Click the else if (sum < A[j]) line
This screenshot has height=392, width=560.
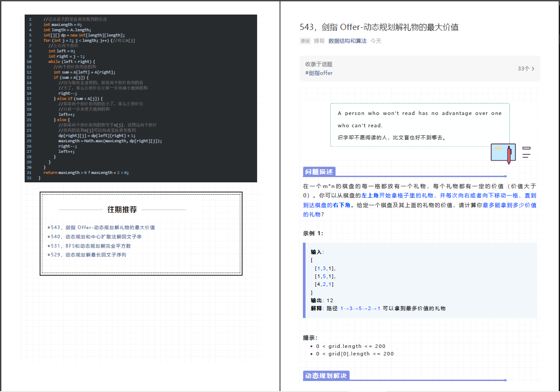(x=78, y=99)
